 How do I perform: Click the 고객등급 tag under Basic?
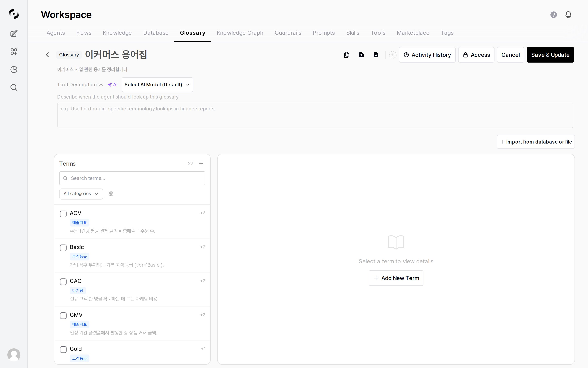pyautogui.click(x=79, y=257)
